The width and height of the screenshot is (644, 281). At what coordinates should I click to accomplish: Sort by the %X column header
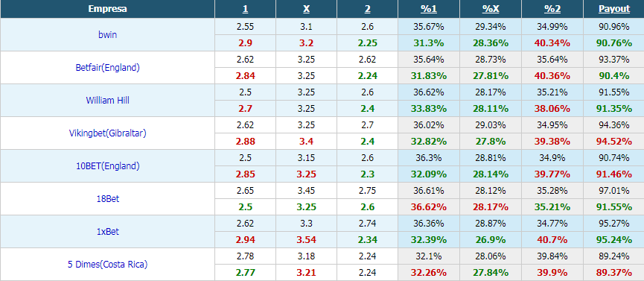point(491,9)
